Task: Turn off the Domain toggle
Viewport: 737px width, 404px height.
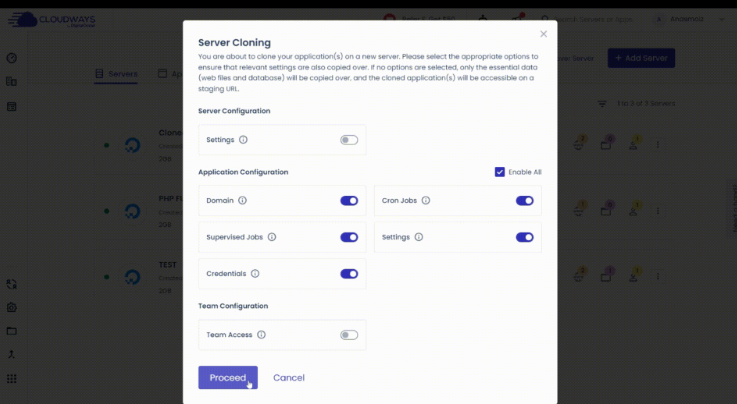Action: coord(349,201)
